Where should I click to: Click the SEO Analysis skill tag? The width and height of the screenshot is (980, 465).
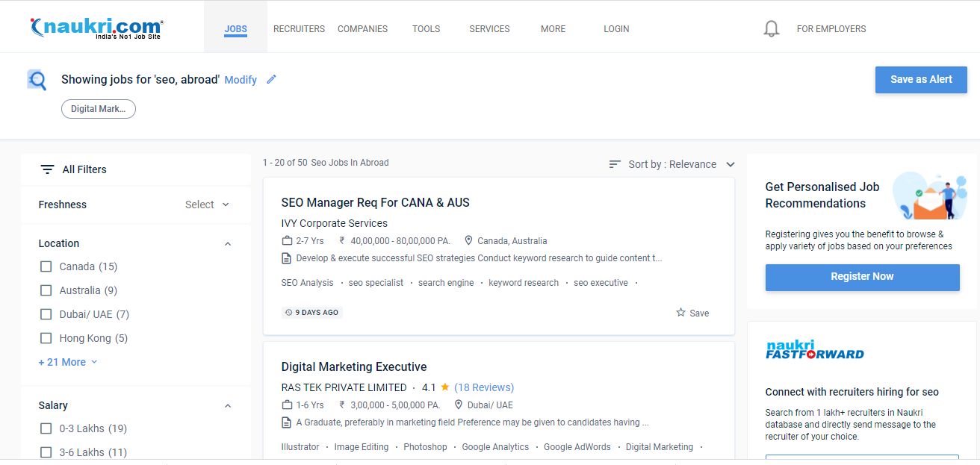[307, 283]
